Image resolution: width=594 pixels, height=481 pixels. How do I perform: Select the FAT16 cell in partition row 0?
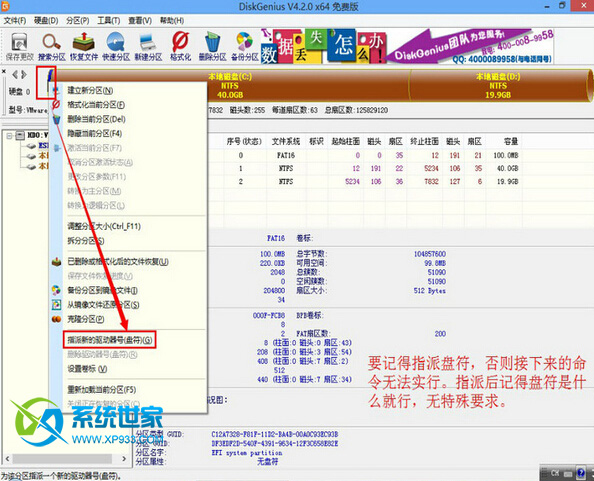(286, 155)
